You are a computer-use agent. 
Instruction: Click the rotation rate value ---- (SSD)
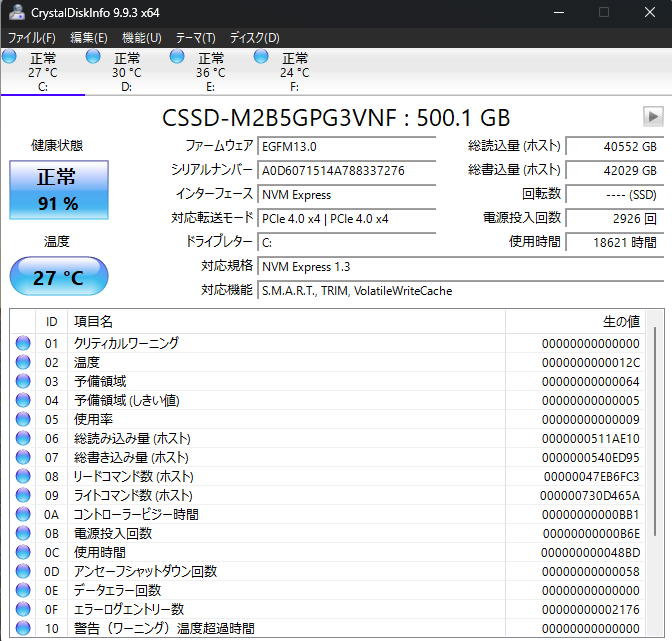615,195
